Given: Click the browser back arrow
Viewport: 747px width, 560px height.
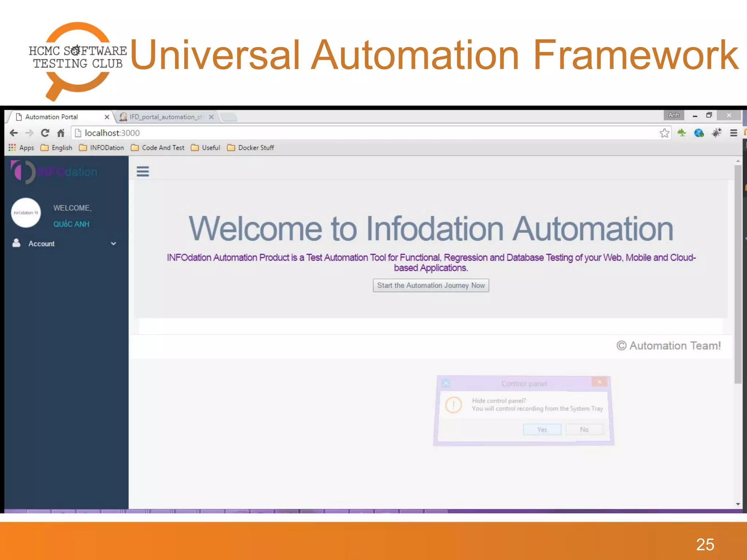Looking at the screenshot, I should [14, 133].
